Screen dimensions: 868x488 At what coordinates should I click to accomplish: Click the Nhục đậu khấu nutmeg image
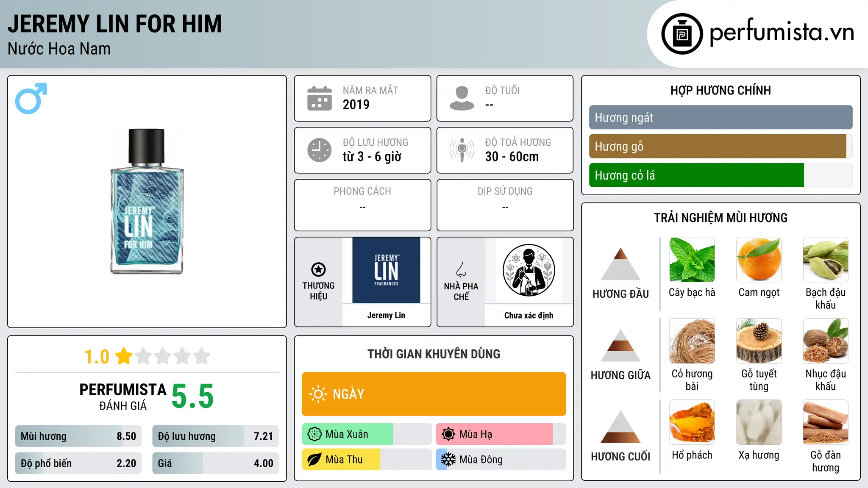[826, 341]
